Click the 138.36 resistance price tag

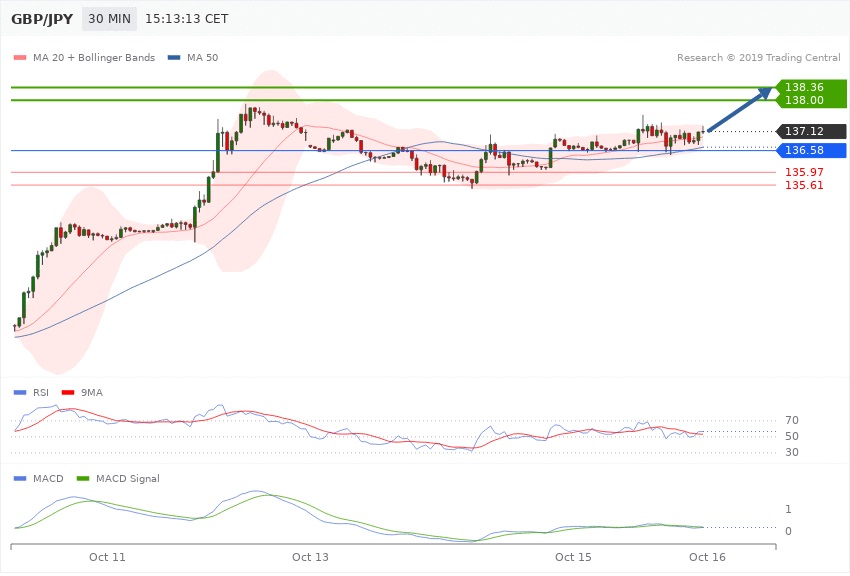click(809, 87)
